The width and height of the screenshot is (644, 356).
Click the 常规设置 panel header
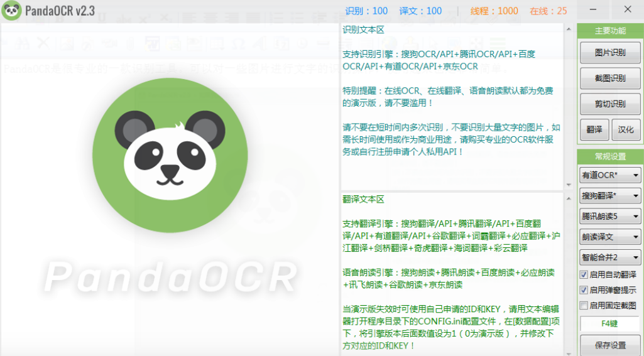[x=610, y=156]
